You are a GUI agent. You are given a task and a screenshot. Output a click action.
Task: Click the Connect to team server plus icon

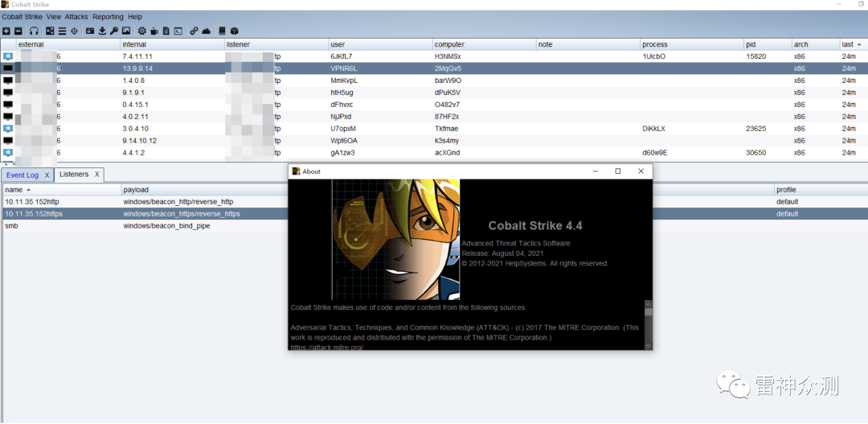(x=6, y=31)
